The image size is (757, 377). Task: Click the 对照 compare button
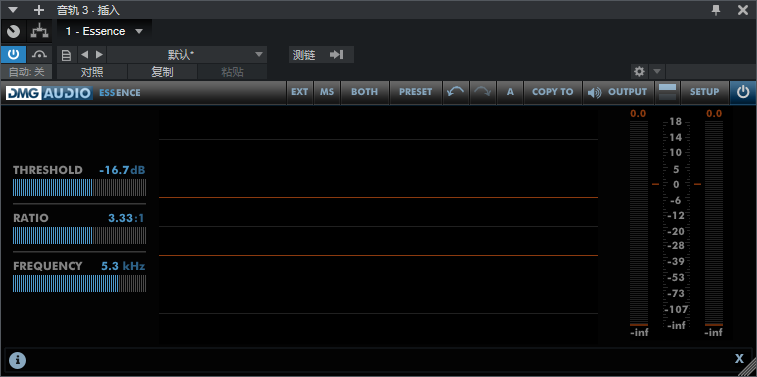(92, 72)
